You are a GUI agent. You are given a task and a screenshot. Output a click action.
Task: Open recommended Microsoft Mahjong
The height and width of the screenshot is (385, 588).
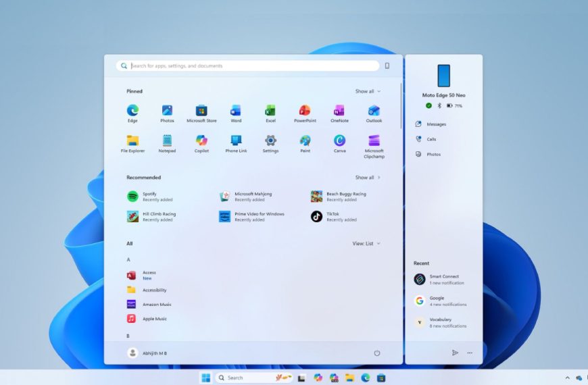pos(245,197)
